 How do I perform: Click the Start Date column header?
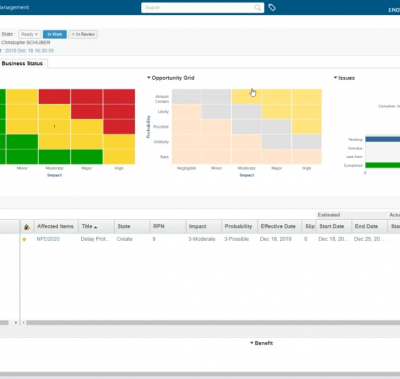point(333,226)
